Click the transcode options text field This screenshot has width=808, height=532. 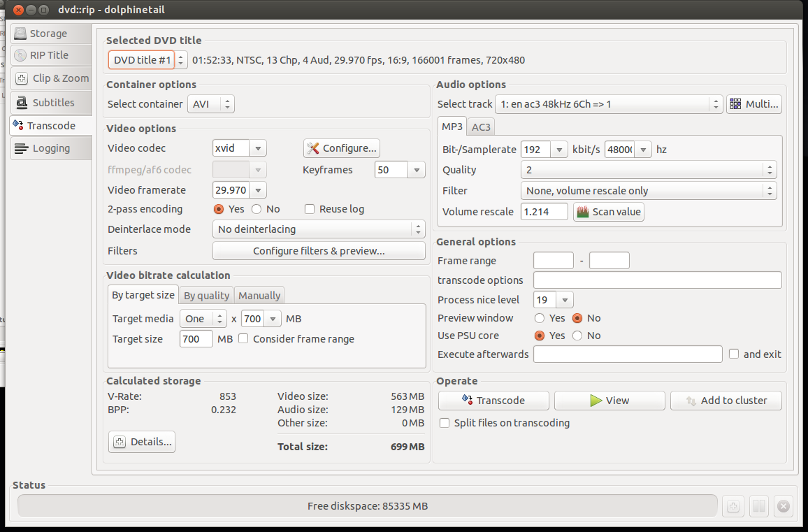[x=657, y=280]
